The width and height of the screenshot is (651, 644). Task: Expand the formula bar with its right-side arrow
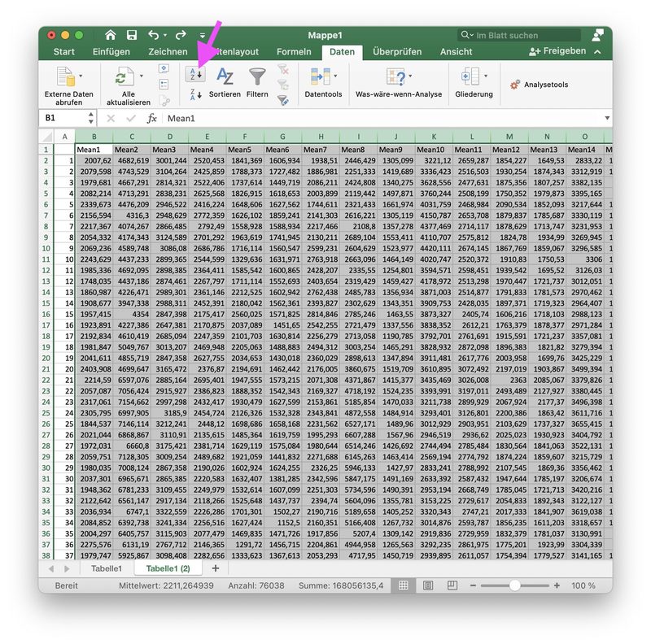[x=607, y=118]
